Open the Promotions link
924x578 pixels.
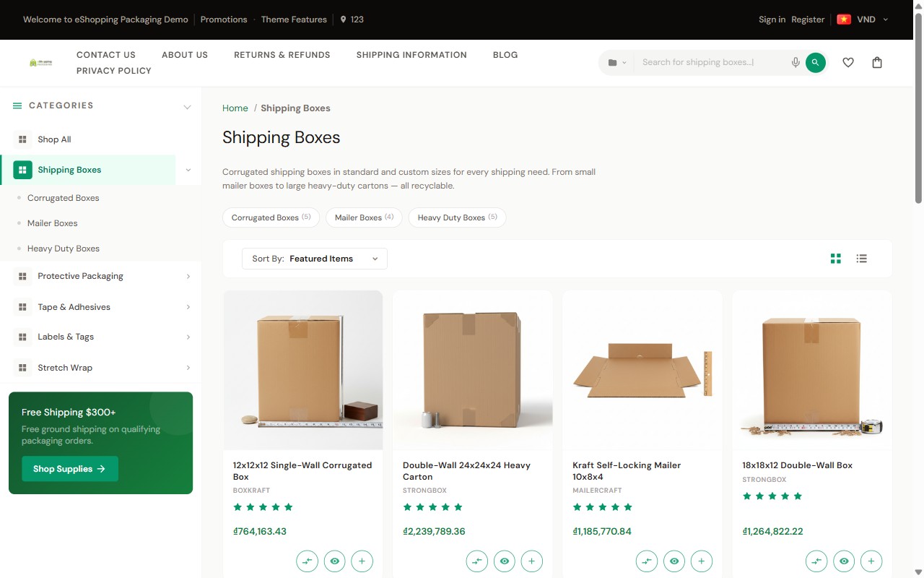(224, 20)
